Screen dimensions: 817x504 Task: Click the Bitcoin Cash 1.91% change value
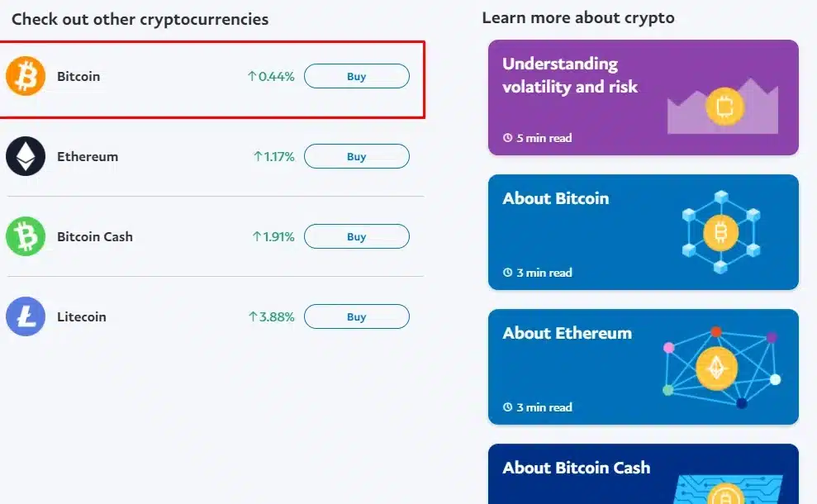click(x=273, y=236)
